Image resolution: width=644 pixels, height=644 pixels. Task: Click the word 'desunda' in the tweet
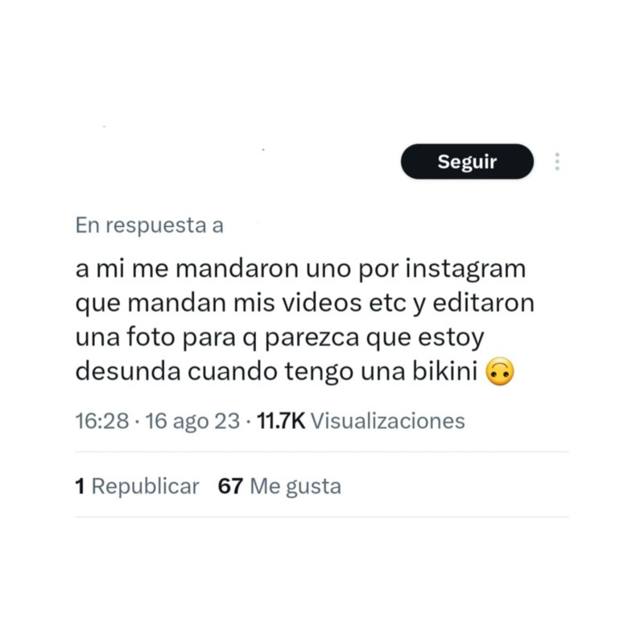tap(128, 371)
